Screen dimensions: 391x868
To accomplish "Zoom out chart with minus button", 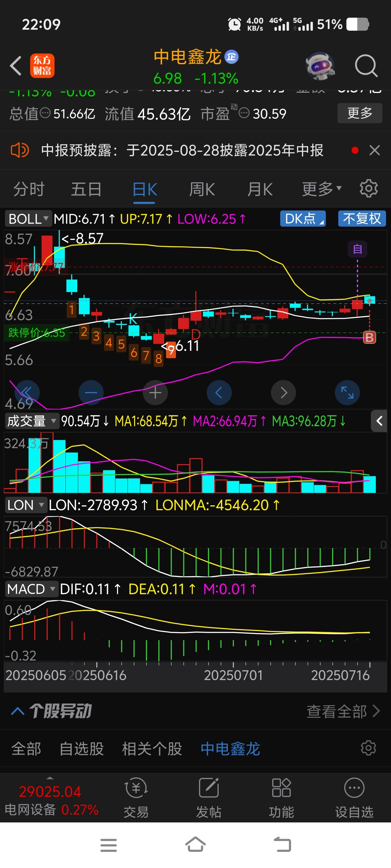I will tap(91, 392).
